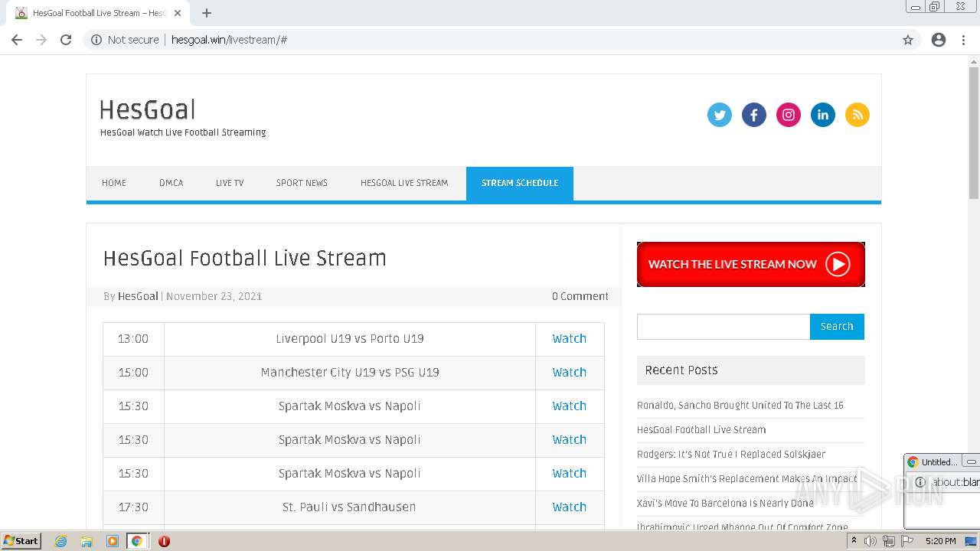Open Chrome three-dot menu
Image resolution: width=980 pixels, height=551 pixels.
(963, 40)
